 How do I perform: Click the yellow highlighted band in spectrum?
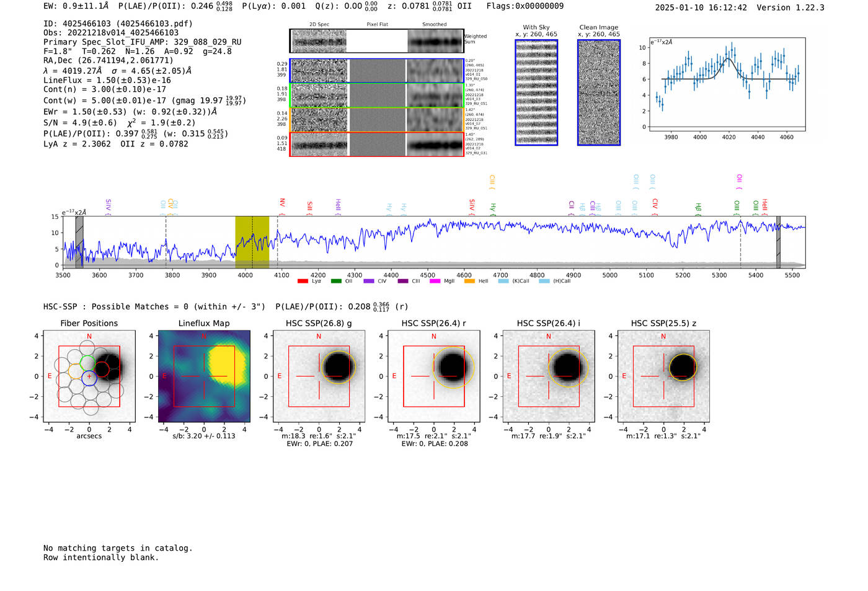pyautogui.click(x=252, y=242)
